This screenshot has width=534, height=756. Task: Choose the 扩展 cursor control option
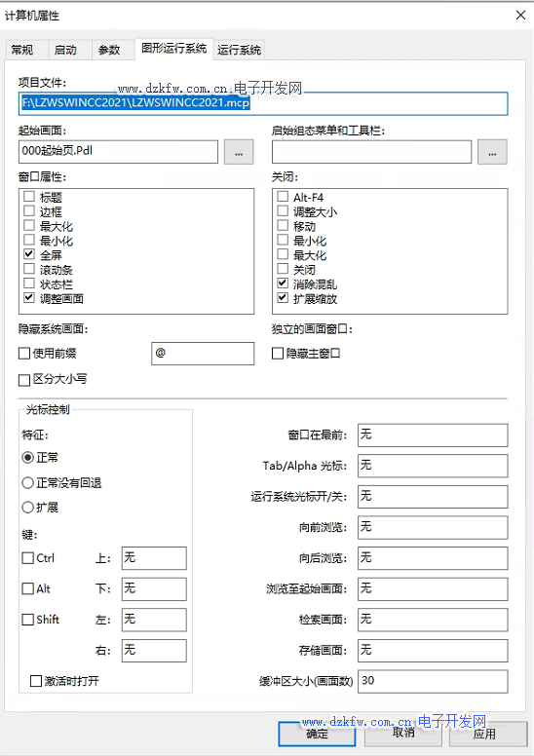[x=28, y=508]
